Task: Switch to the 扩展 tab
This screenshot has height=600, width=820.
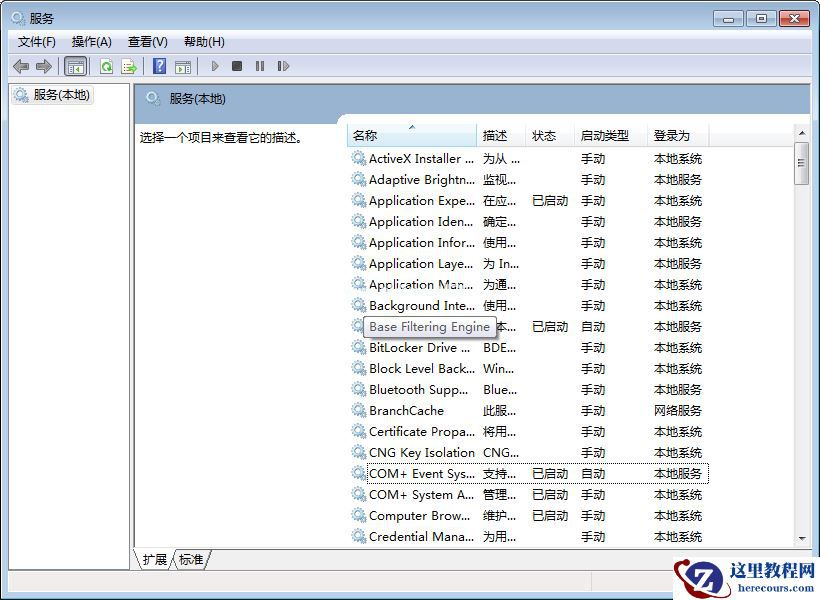Action: click(x=153, y=560)
